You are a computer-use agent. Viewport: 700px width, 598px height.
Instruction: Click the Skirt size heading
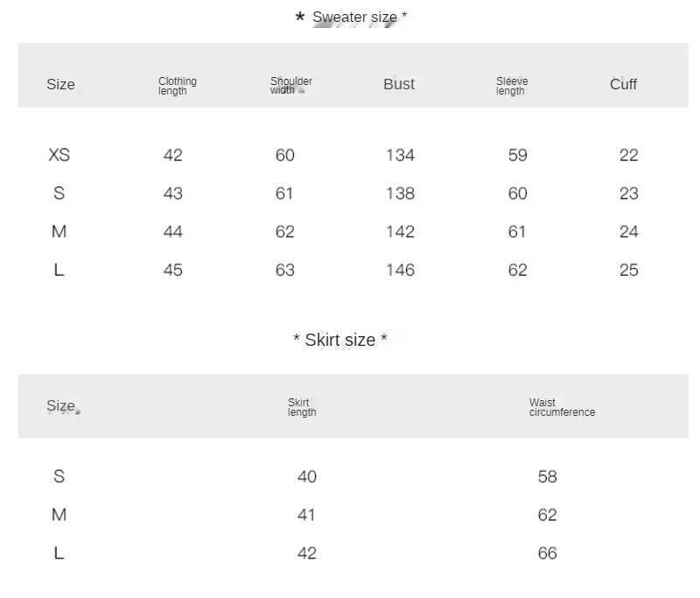pyautogui.click(x=340, y=340)
